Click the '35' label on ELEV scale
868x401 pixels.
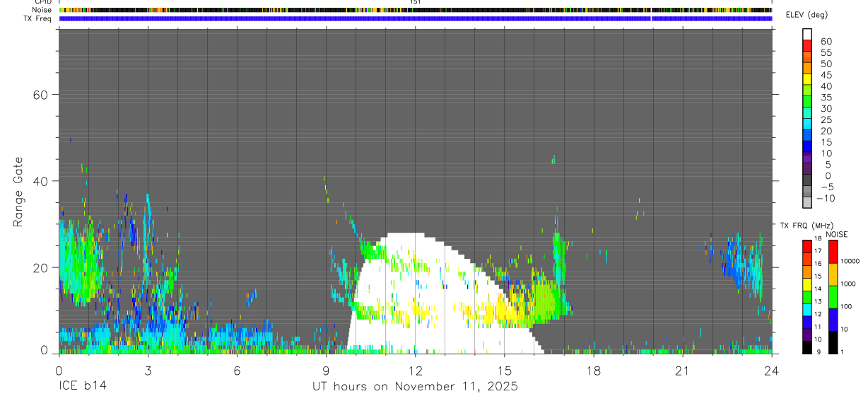(x=826, y=98)
